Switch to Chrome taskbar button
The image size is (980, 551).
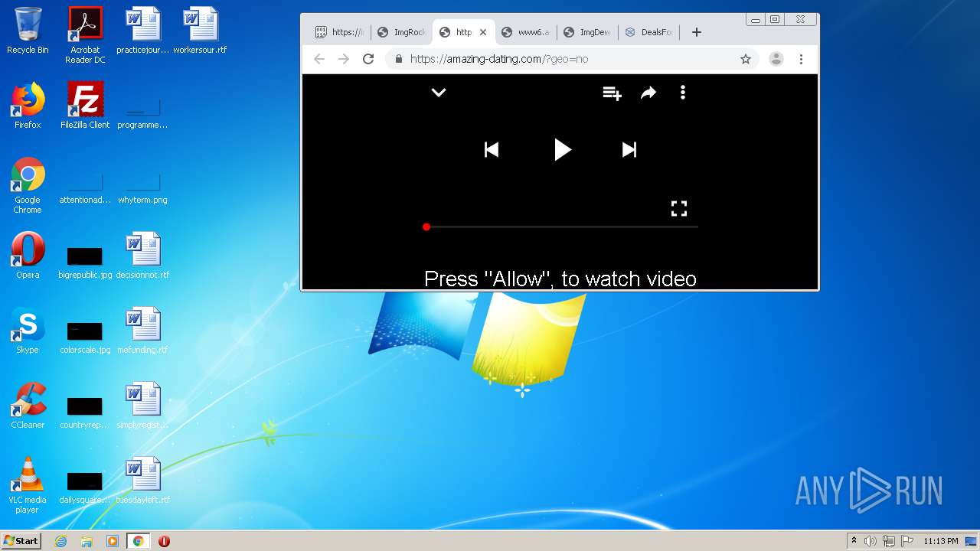coord(138,541)
